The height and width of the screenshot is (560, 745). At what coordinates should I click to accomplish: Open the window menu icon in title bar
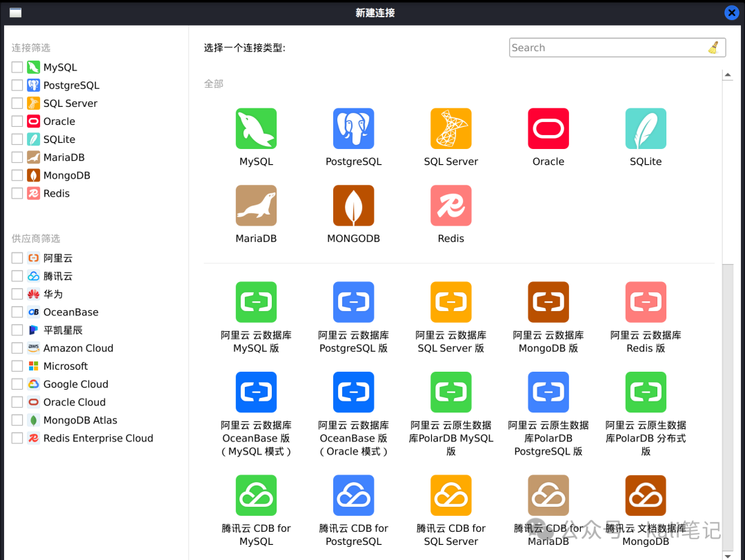16,13
